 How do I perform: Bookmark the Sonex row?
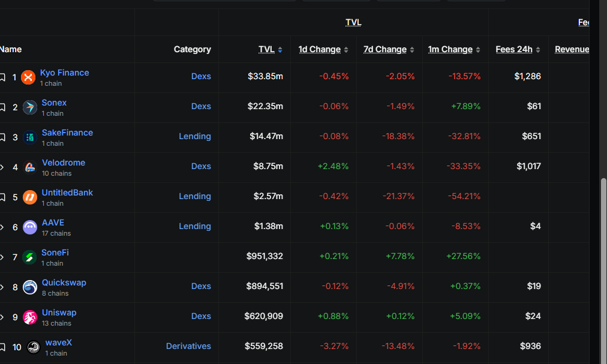[2, 107]
